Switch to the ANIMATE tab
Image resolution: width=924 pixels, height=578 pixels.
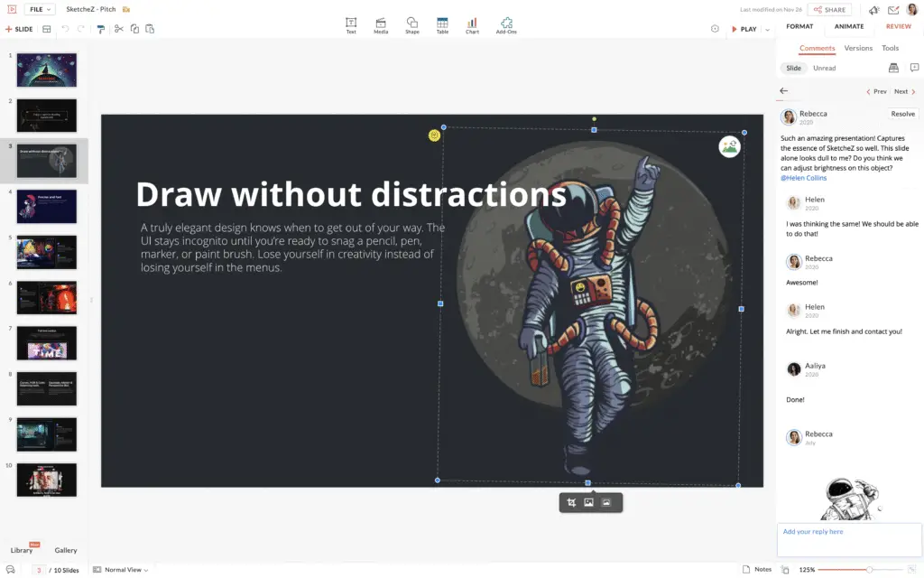pyautogui.click(x=848, y=26)
